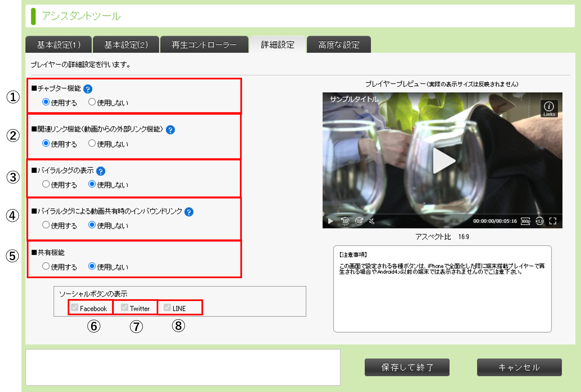This screenshot has width=581, height=392.
Task: Click the 保存して終了 button
Action: coord(407,367)
